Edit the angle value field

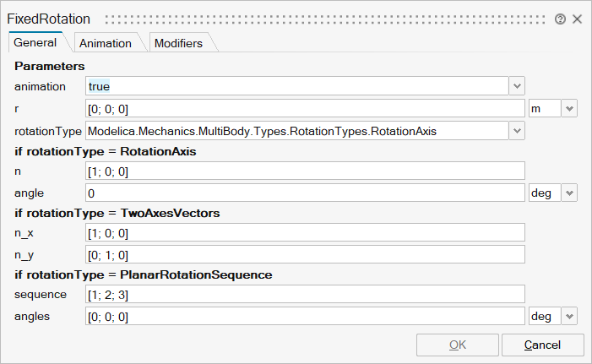click(x=305, y=193)
